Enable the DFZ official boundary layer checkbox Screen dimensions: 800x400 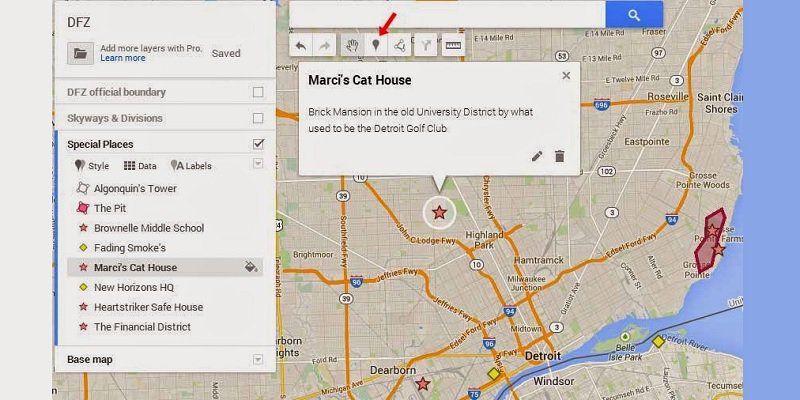point(258,92)
